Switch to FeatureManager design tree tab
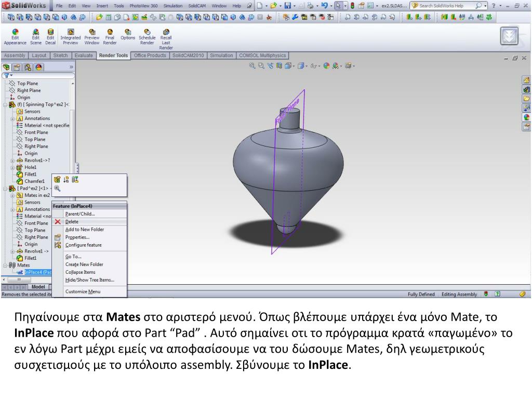 [x=6, y=67]
